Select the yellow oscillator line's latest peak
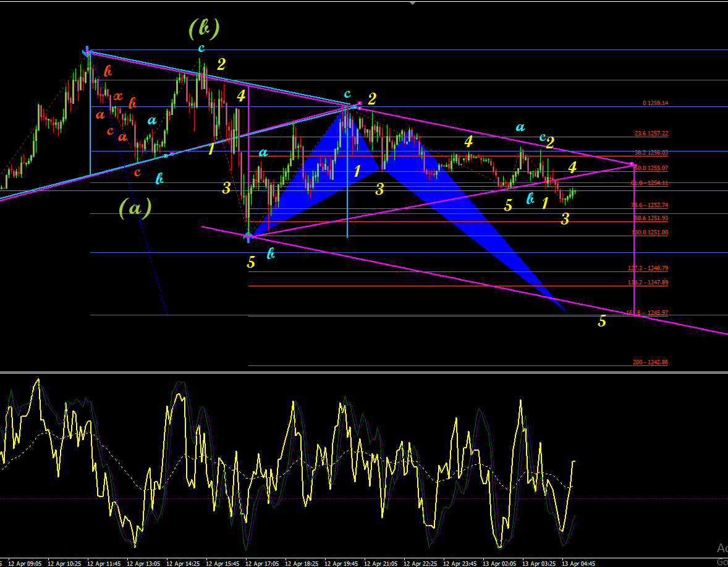The height and width of the screenshot is (567, 728). tap(574, 461)
